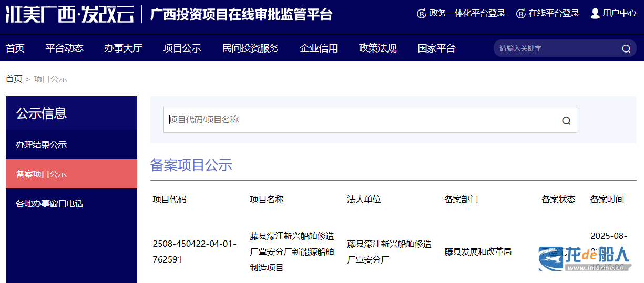Click project name 藤县濛江新兴船舶修造厂覃安分厂新能源船舶制造项目
Screen dimensions: 644x283
pyautogui.click(x=292, y=251)
